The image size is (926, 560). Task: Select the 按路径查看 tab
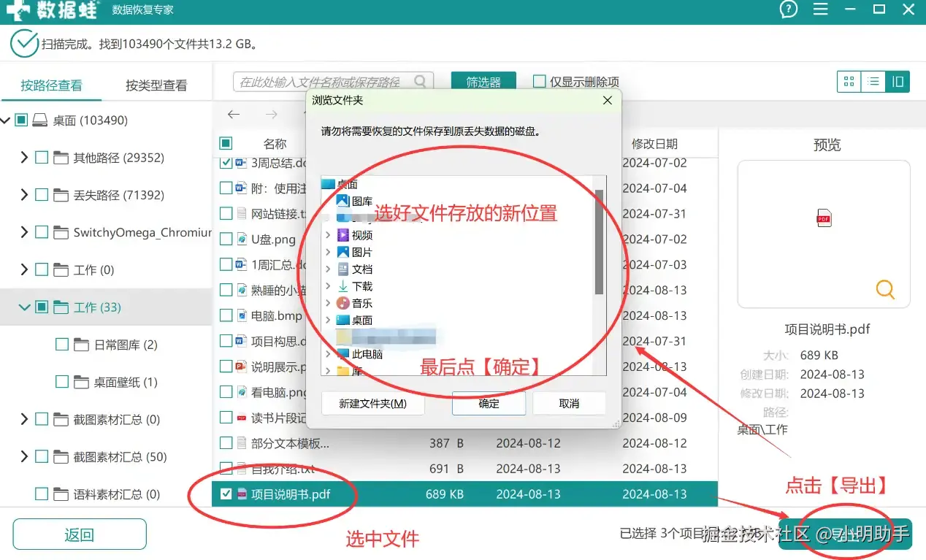coord(51,85)
